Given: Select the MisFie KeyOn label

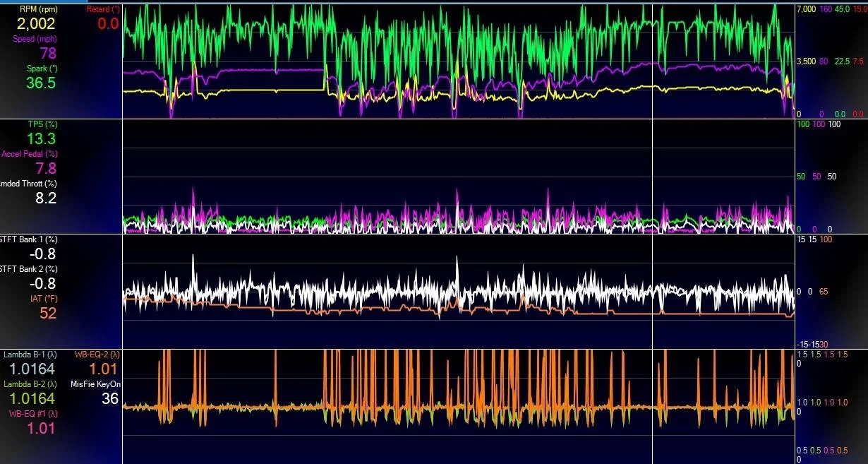Looking at the screenshot, I should coord(96,384).
